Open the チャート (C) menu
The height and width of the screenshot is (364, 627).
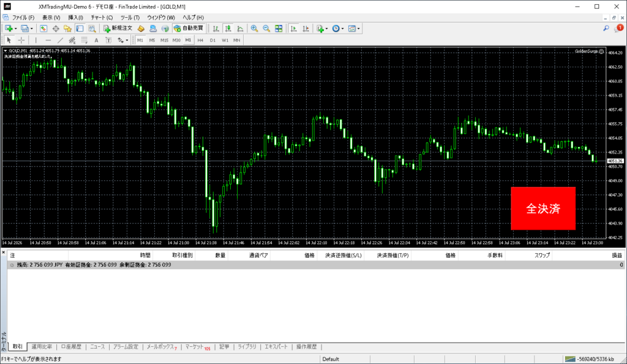[x=102, y=18]
